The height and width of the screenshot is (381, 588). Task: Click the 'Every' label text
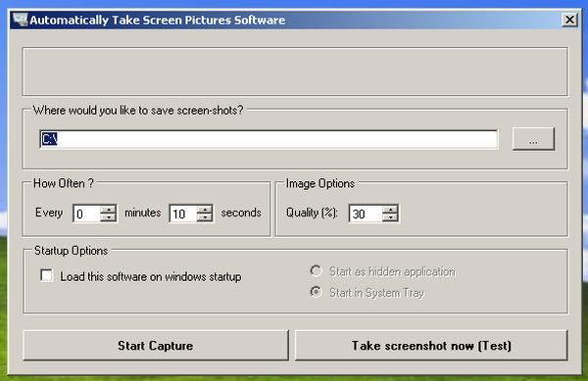49,213
